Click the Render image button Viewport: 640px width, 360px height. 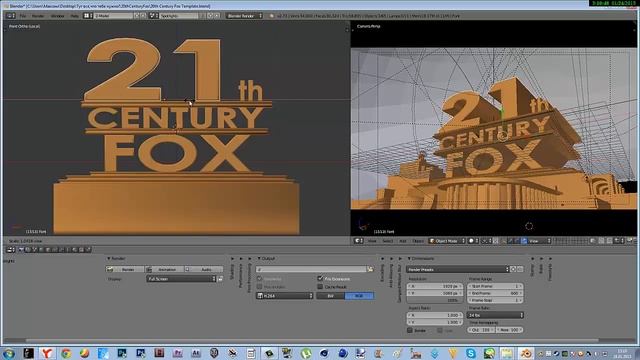click(125, 269)
